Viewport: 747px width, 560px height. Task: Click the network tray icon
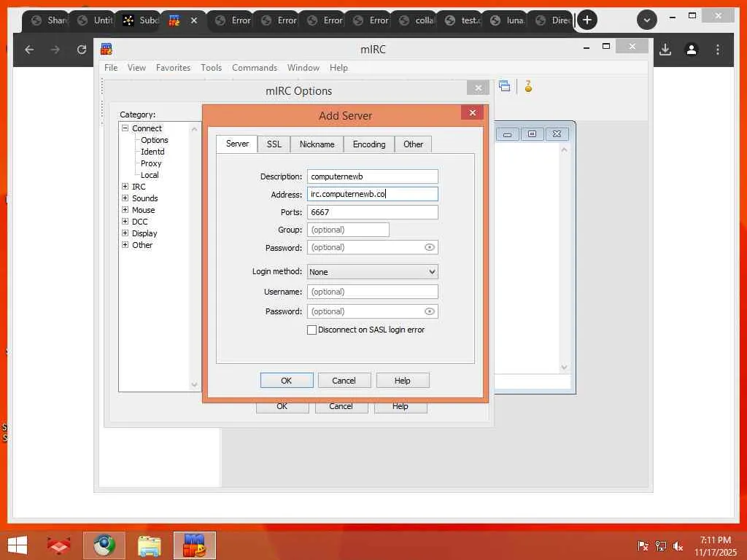(661, 546)
